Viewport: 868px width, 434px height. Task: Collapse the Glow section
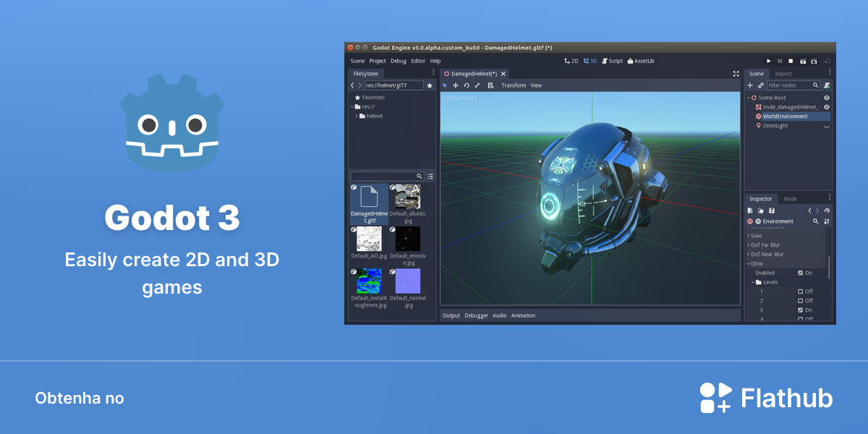click(749, 264)
